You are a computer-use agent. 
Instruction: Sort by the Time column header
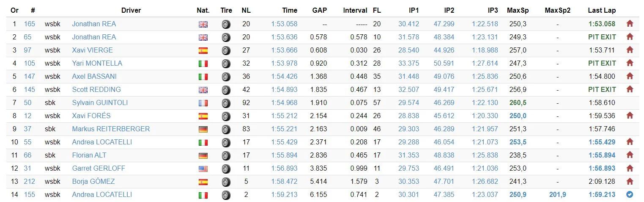click(x=289, y=10)
